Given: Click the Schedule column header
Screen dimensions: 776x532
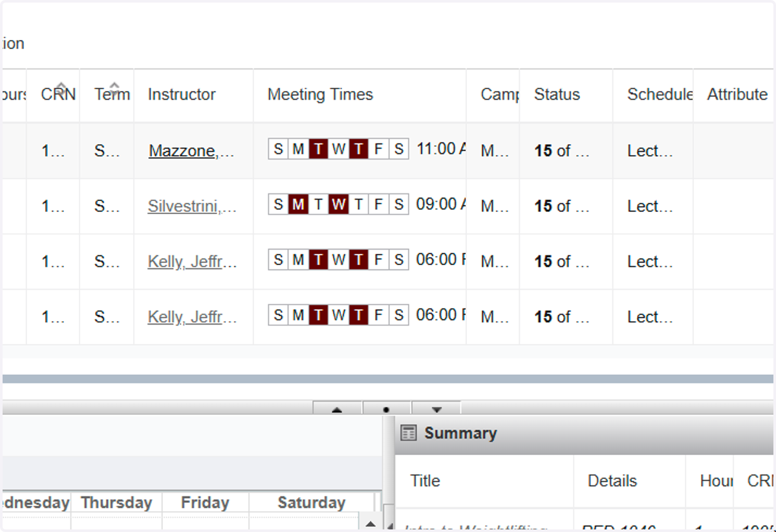Looking at the screenshot, I should [x=660, y=94].
